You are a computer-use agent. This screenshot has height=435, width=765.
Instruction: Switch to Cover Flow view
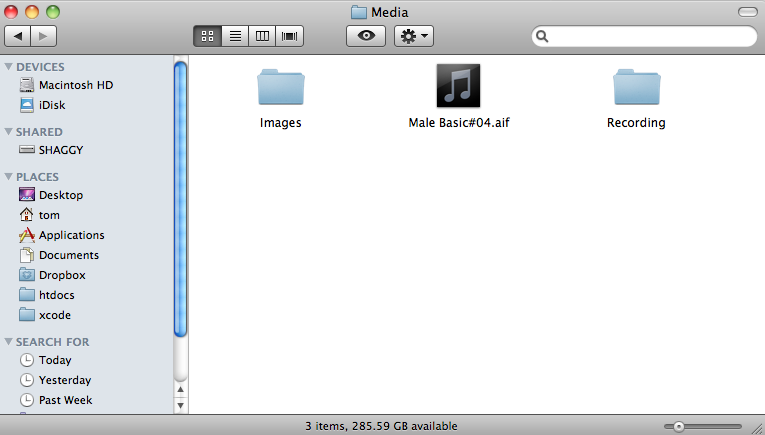tap(290, 36)
